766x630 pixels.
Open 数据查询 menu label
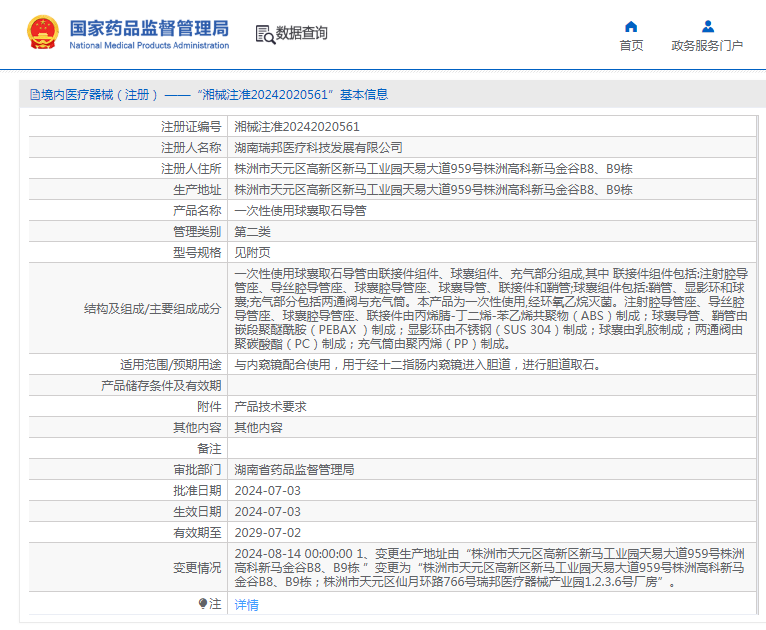pyautogui.click(x=301, y=33)
